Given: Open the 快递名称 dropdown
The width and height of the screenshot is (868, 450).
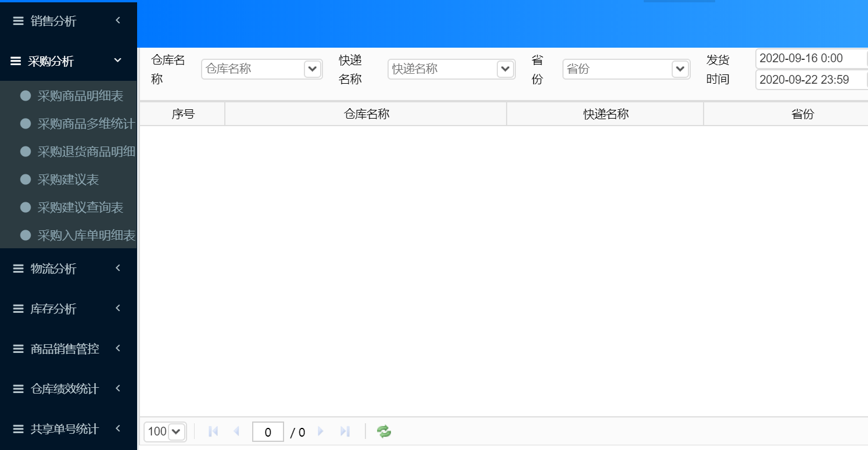Looking at the screenshot, I should pos(505,69).
